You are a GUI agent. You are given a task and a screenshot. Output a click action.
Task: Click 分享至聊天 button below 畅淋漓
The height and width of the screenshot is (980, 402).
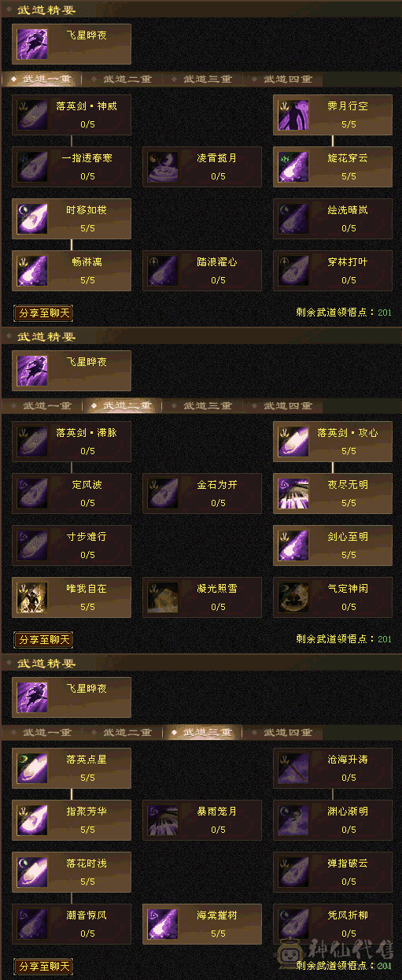[44, 313]
